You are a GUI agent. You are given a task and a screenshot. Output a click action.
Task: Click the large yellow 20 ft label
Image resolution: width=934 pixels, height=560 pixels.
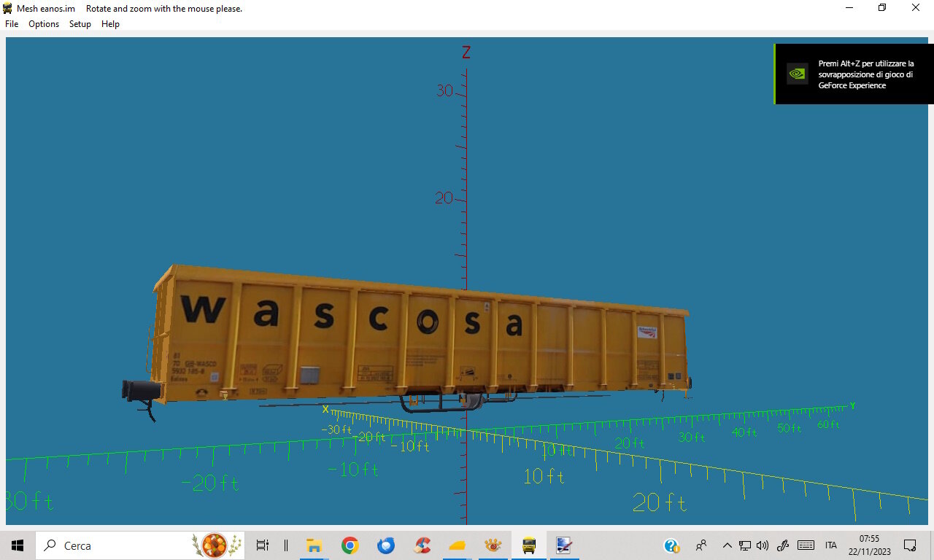click(660, 502)
